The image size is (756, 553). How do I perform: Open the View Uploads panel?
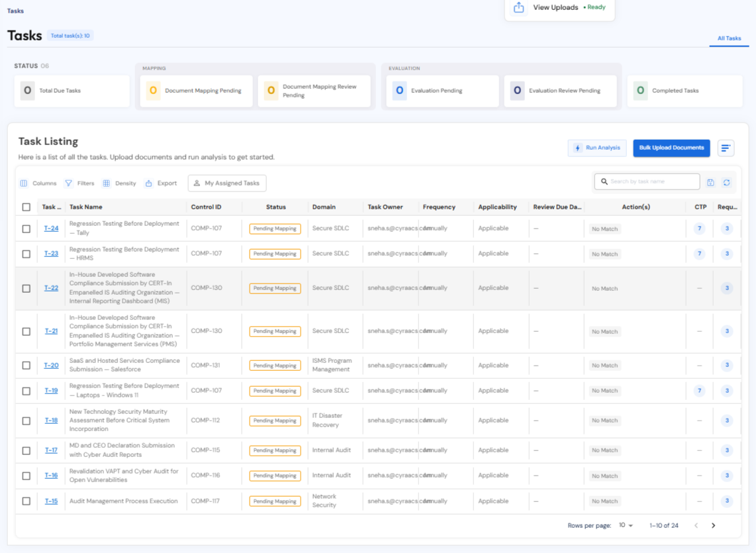tap(560, 8)
